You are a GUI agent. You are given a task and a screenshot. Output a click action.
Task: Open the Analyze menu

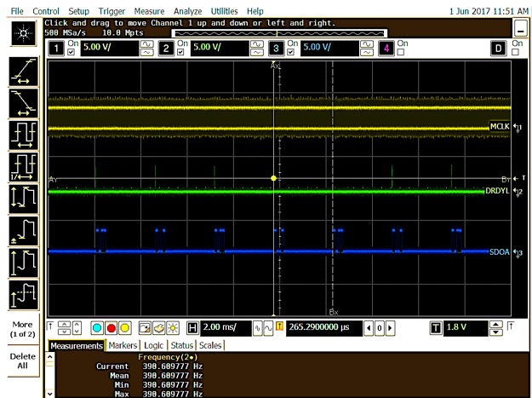tap(187, 10)
